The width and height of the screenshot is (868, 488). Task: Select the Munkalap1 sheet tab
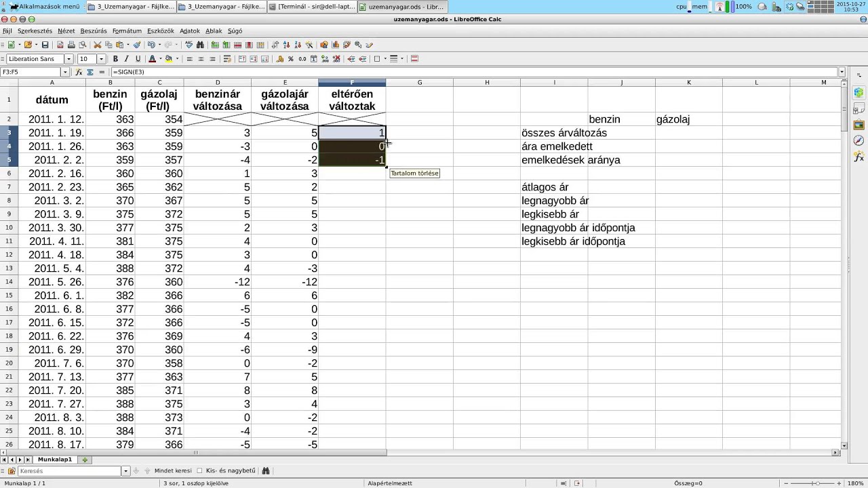54,460
